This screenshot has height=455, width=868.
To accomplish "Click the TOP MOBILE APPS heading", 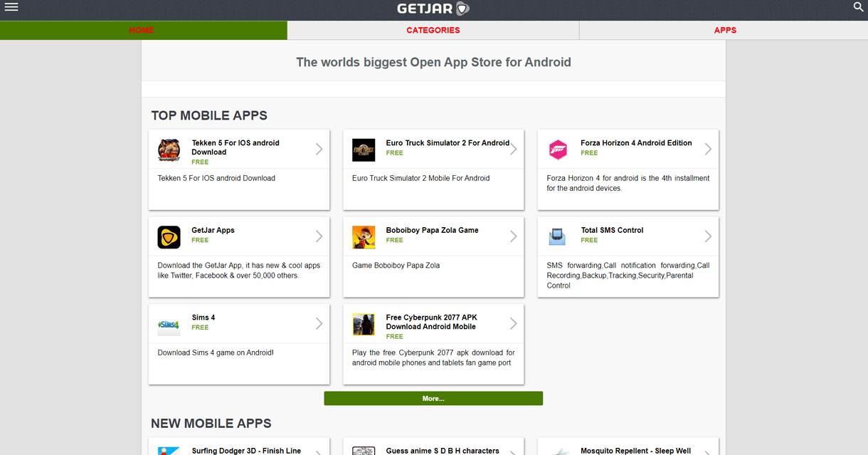I will pyautogui.click(x=209, y=115).
